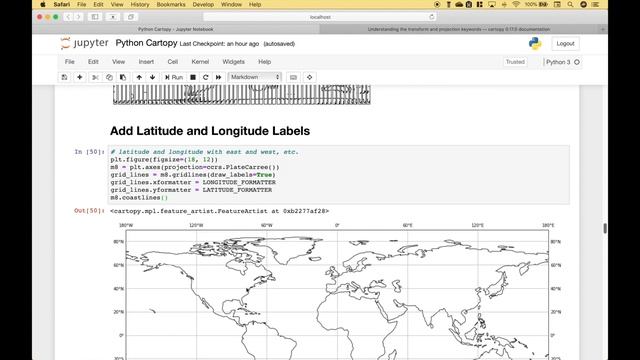This screenshot has height=360, width=640.
Task: Cut selected cells with the scissors icon
Action: coord(95,77)
